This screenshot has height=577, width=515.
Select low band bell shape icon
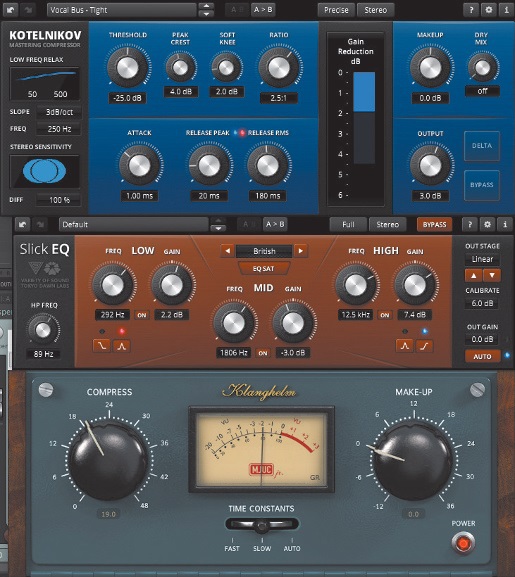(x=122, y=346)
